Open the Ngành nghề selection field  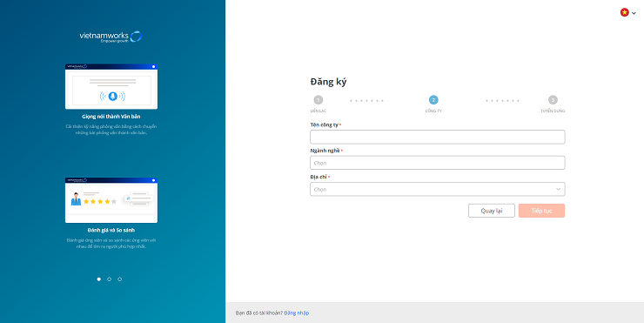438,163
